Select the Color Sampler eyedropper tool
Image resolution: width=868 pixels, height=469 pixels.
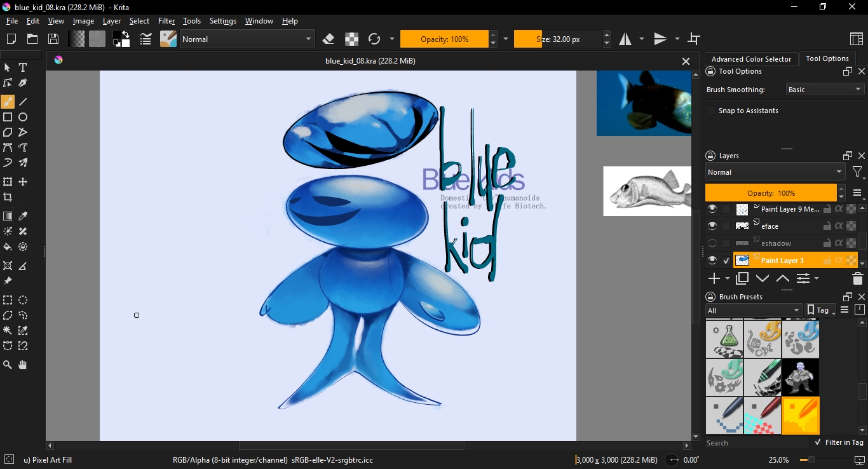23,216
